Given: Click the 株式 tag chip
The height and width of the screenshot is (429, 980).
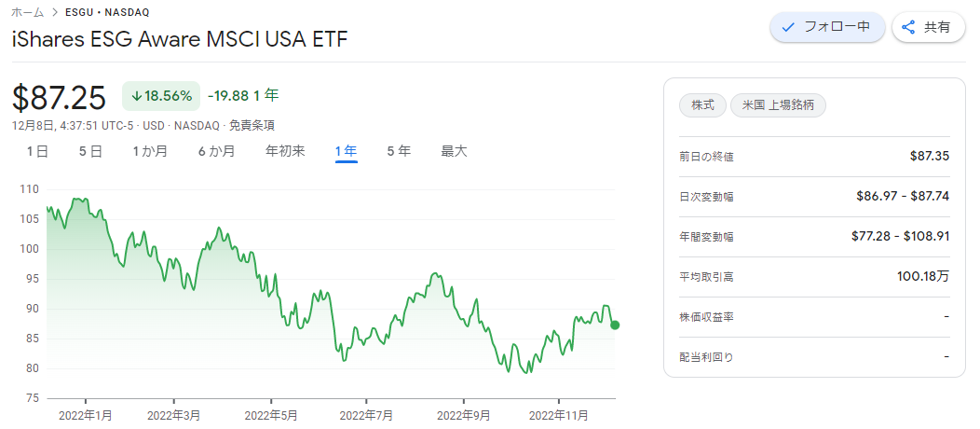Looking at the screenshot, I should (702, 105).
